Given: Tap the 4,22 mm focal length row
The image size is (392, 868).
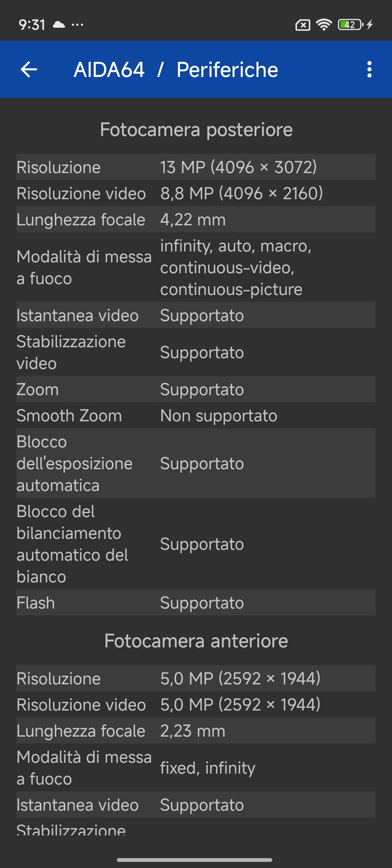Looking at the screenshot, I should pos(196,220).
